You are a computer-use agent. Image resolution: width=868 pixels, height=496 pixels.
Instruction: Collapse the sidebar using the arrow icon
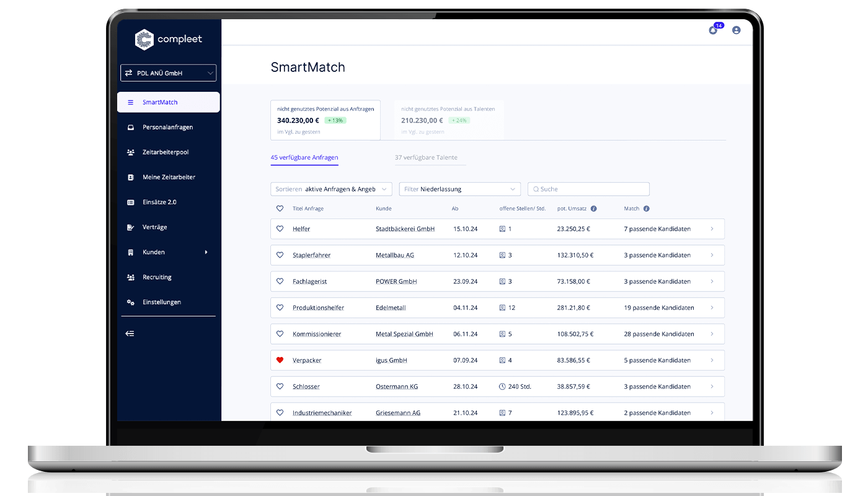(x=130, y=334)
